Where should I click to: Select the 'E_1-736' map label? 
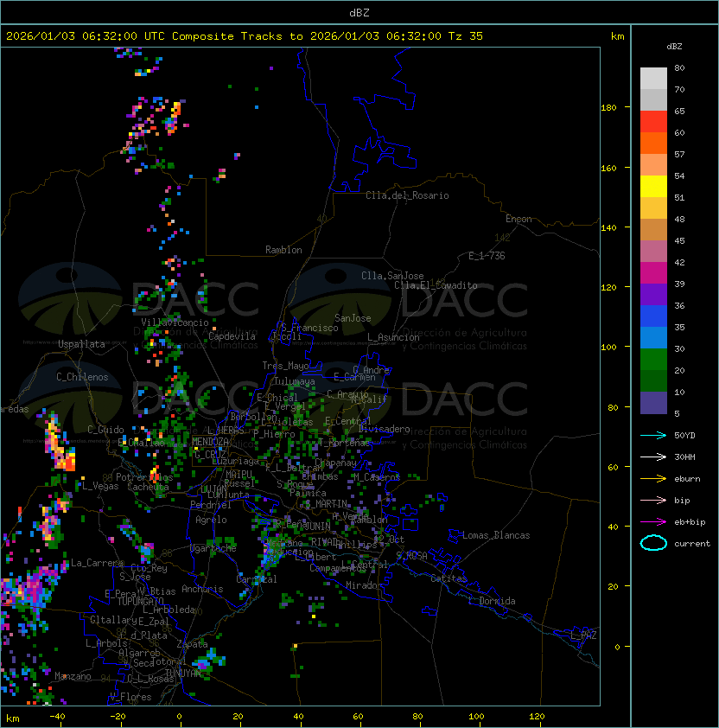click(x=487, y=256)
